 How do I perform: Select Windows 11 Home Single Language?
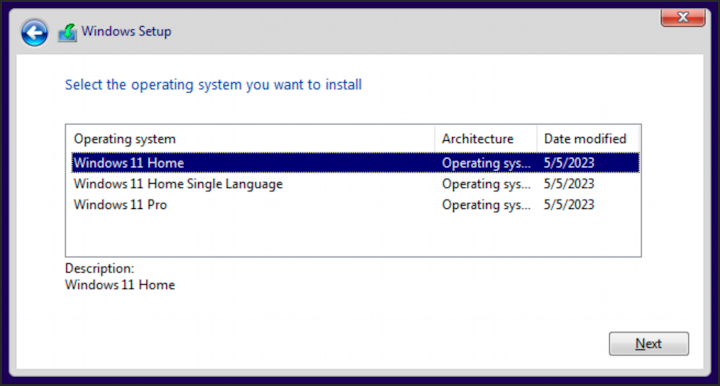tap(355, 184)
